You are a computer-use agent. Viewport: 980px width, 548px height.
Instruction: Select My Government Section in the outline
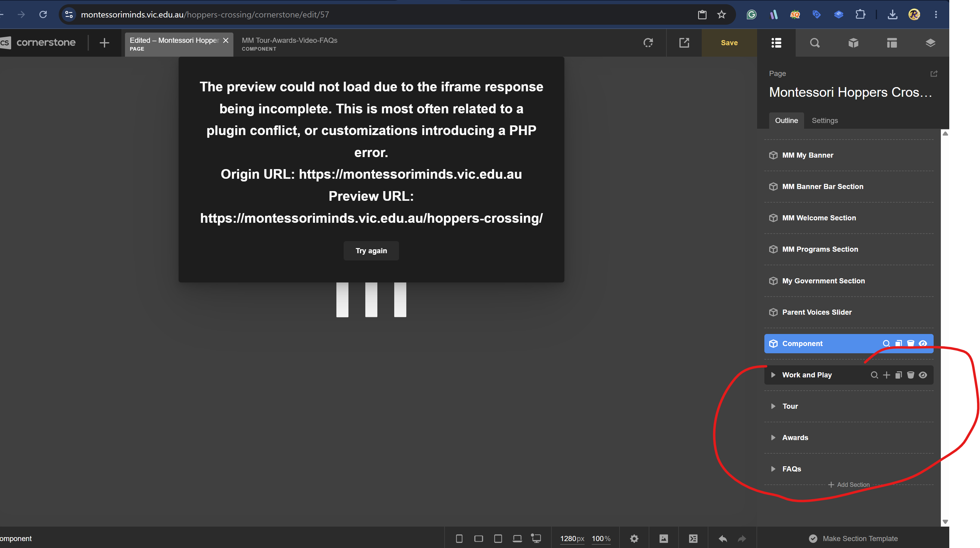849,281
